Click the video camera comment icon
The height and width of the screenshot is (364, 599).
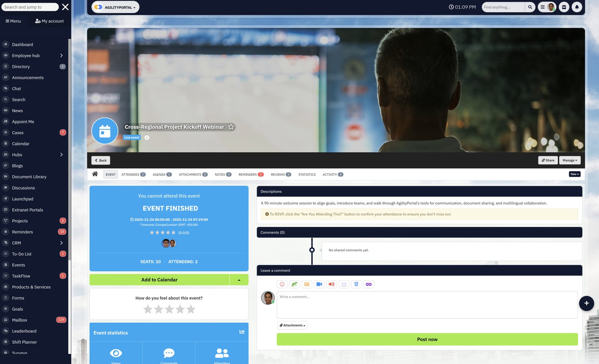319,284
